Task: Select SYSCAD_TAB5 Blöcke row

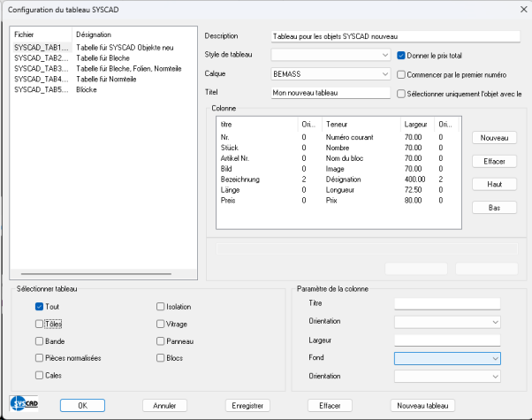Action: (x=103, y=89)
